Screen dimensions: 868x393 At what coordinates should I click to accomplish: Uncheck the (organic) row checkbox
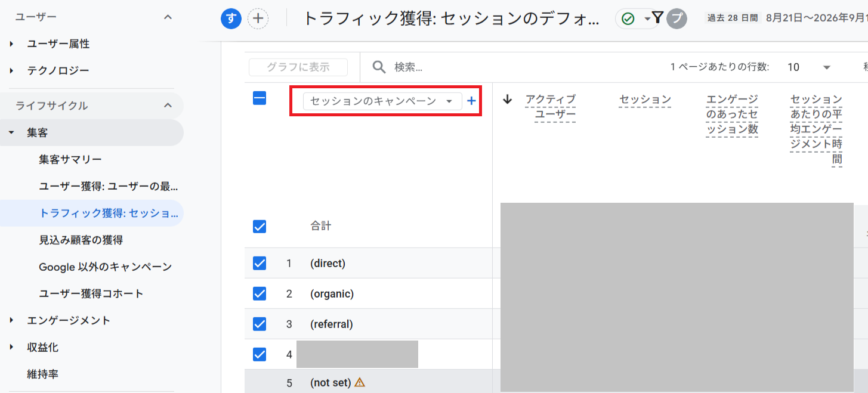click(260, 293)
